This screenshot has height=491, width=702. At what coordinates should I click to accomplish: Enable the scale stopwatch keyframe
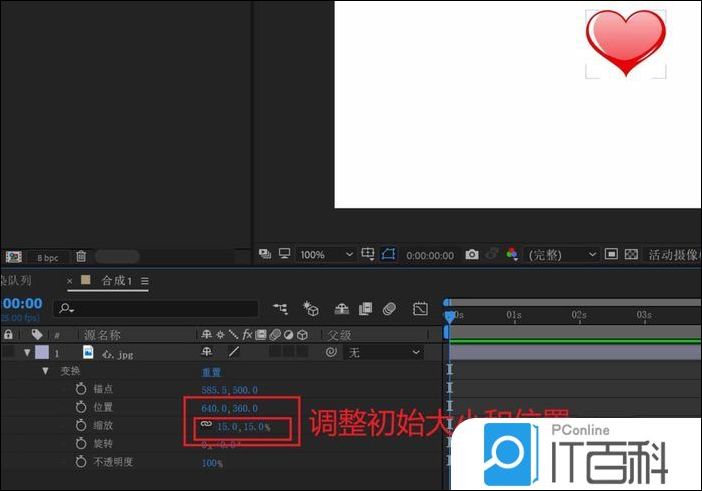(x=81, y=426)
